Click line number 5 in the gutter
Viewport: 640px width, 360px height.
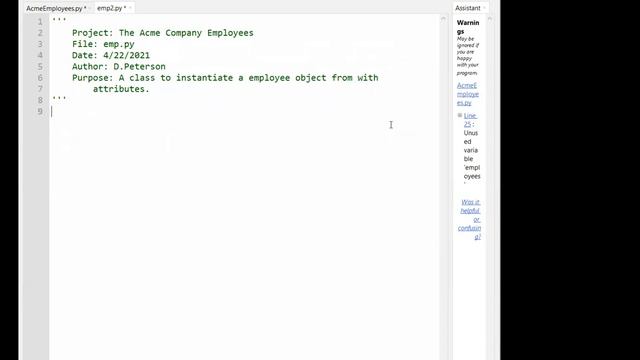pos(40,67)
